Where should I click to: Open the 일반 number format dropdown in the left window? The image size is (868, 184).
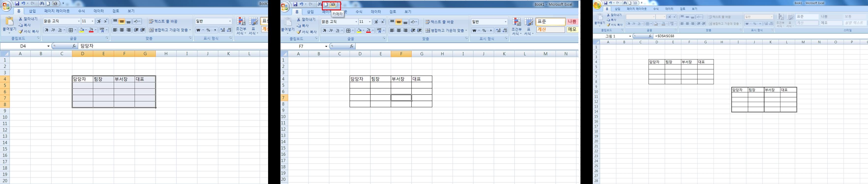(x=230, y=21)
